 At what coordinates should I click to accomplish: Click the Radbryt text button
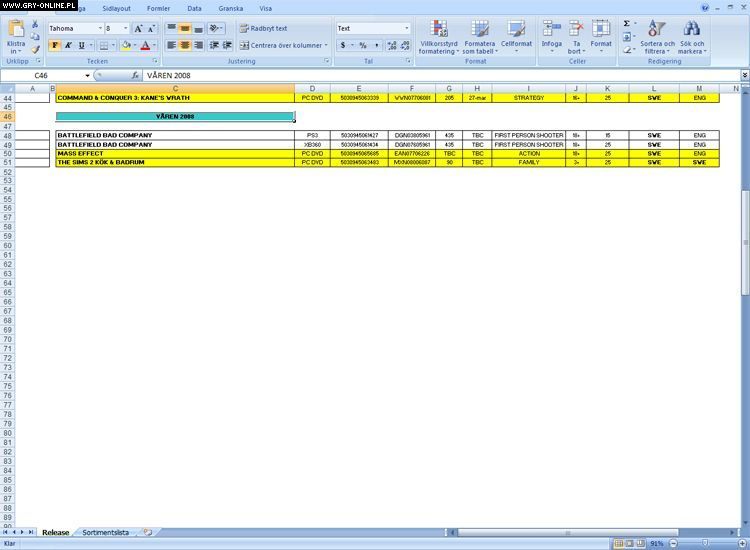262,29
